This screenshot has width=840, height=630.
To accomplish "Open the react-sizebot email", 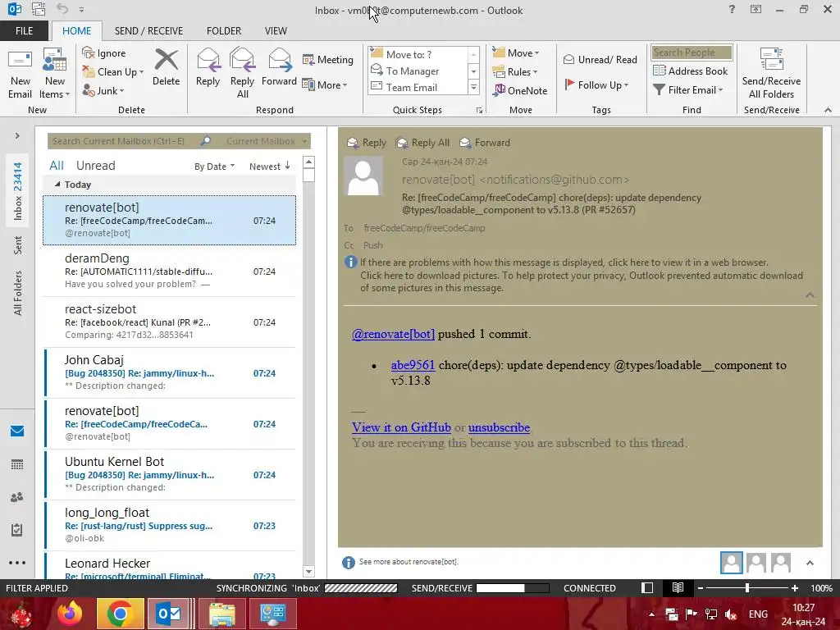I will [x=170, y=322].
